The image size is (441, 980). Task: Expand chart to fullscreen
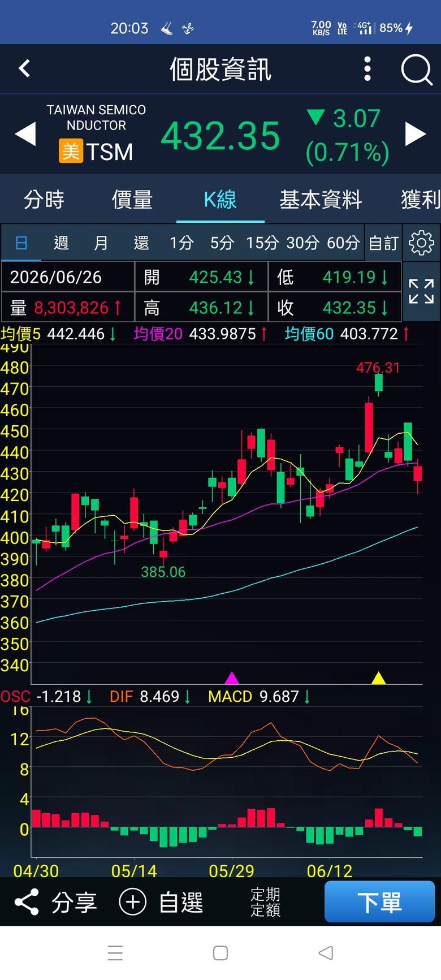[421, 291]
